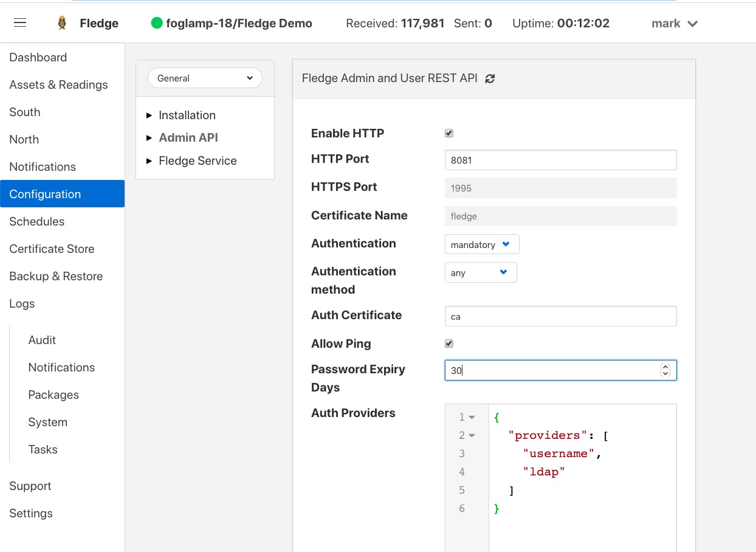756x552 pixels.
Task: Open the Authentication mandatory dropdown
Action: click(x=481, y=244)
